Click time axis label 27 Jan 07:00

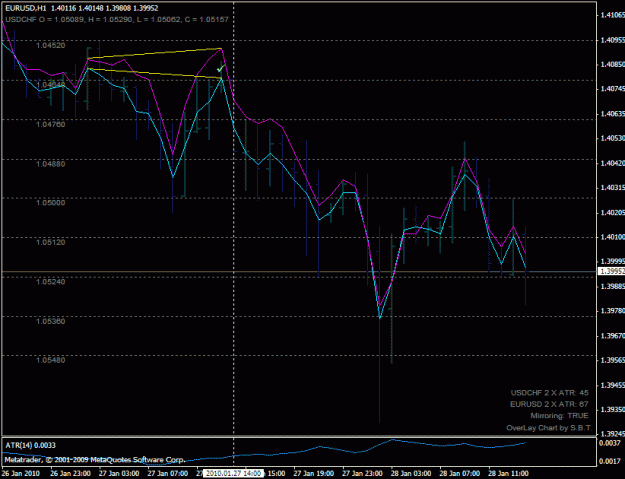coord(168,473)
